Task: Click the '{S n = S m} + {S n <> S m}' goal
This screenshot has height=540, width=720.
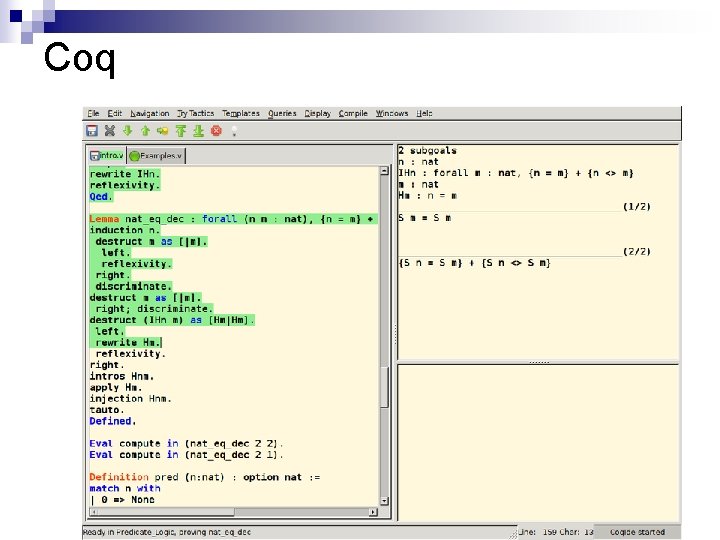Action: click(475, 263)
